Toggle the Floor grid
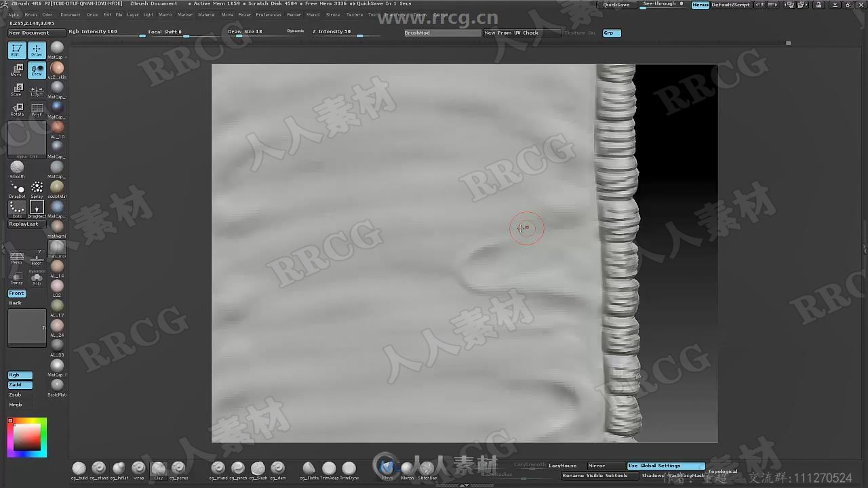The width and height of the screenshot is (868, 488). pyautogui.click(x=37, y=258)
